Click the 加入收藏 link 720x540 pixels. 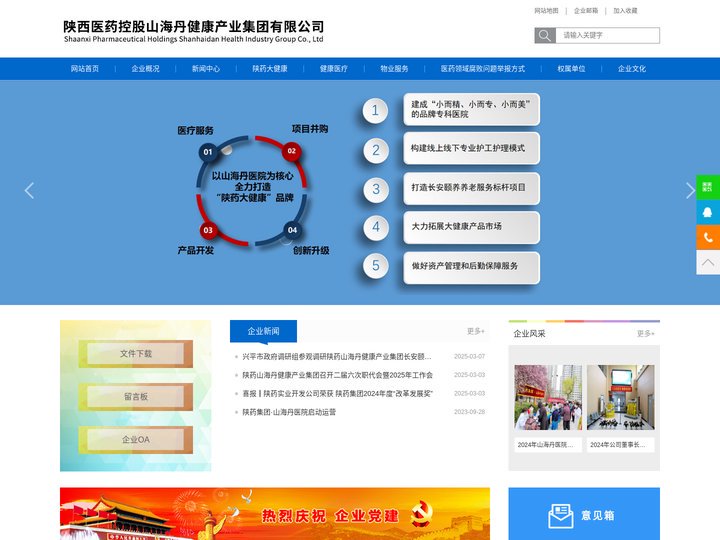point(625,11)
